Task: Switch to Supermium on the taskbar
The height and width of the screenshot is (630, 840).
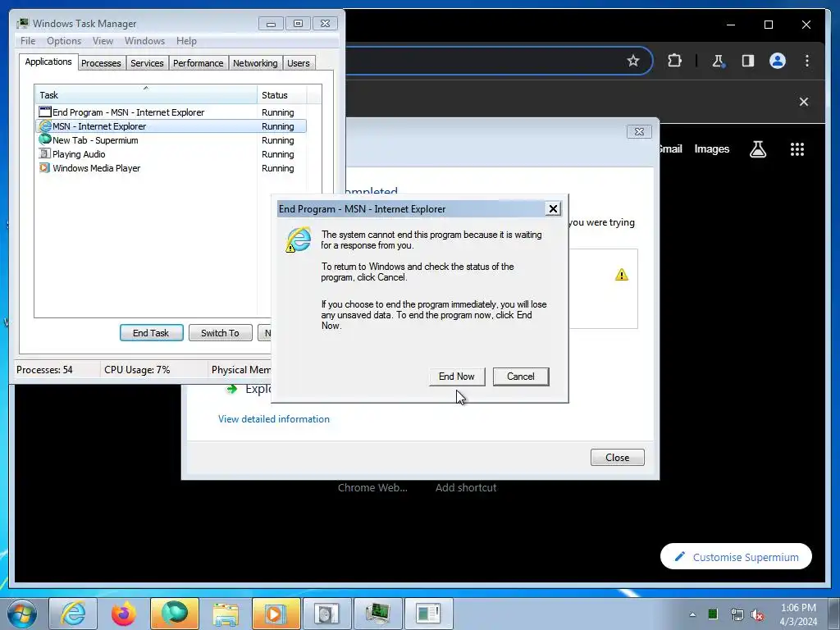Action: point(175,614)
